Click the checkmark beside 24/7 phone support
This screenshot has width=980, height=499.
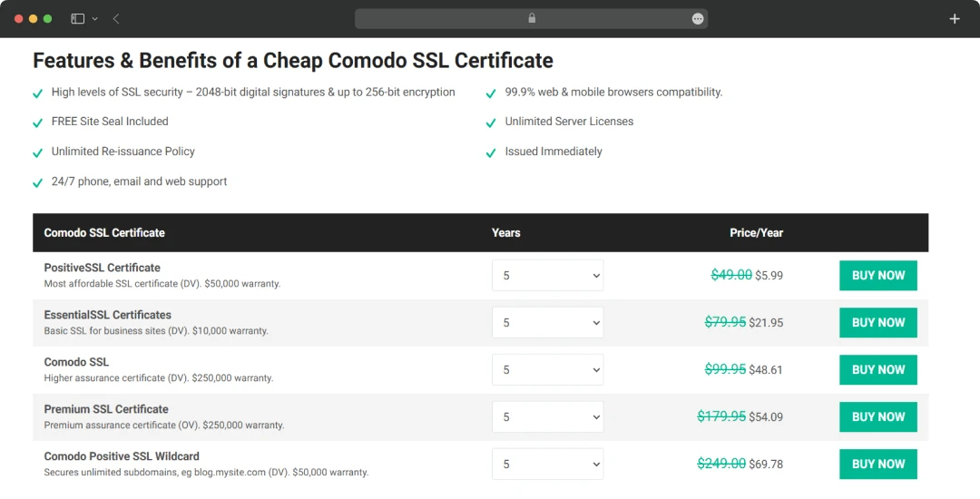37,183
